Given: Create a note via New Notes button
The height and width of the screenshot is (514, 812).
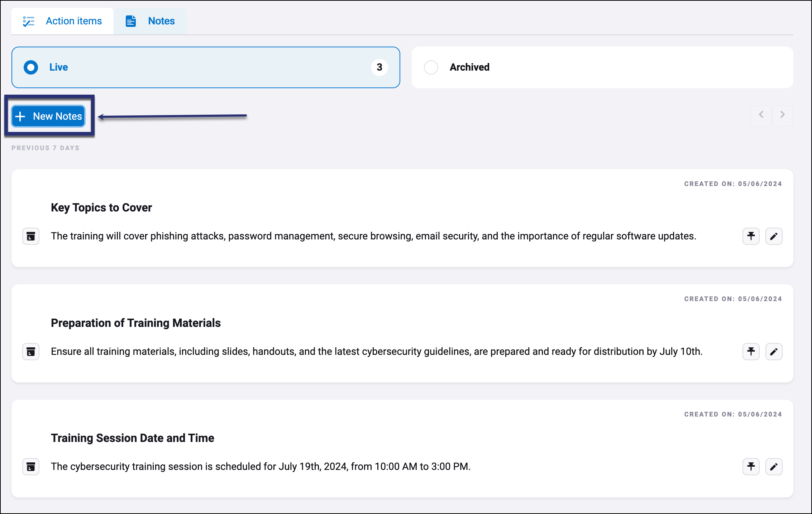Looking at the screenshot, I should [x=48, y=116].
